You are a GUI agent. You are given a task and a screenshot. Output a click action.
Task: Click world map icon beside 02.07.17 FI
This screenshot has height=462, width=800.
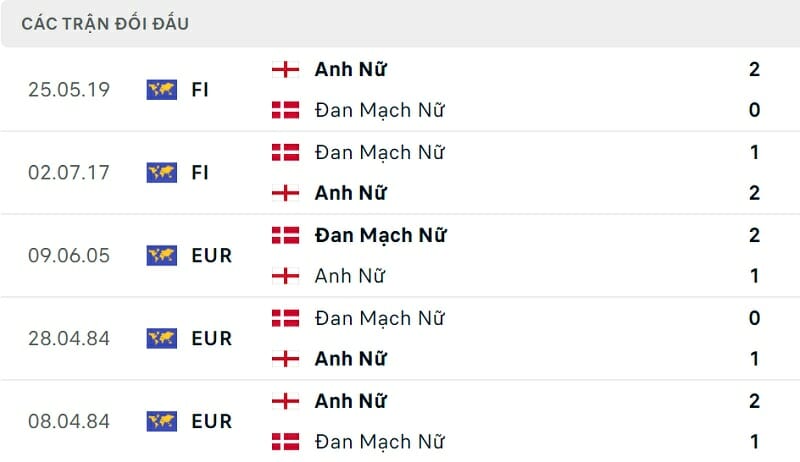[x=161, y=172]
